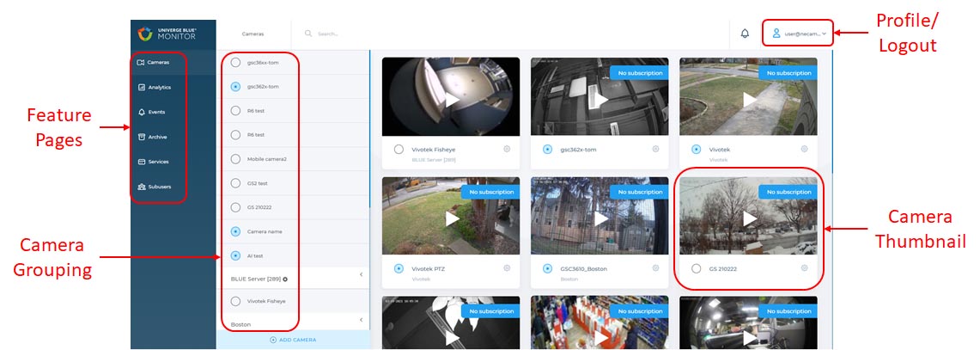Play the Vivotek sidewalk camera feed

750,100
